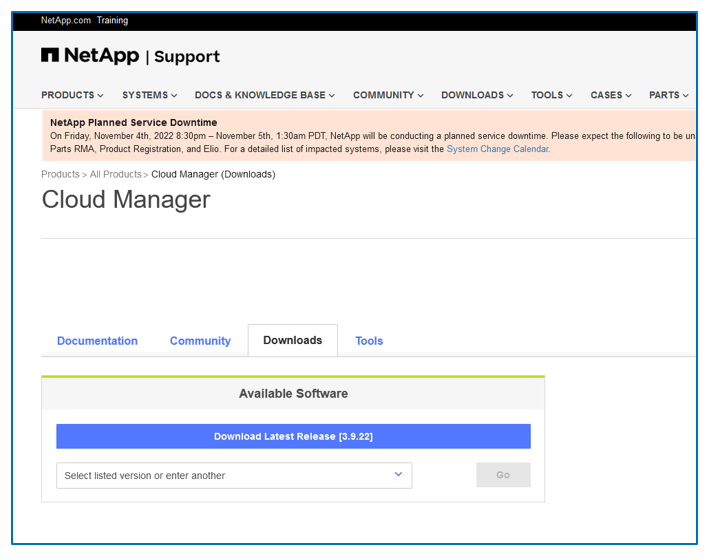Expand the Products menu
The image size is (712, 560).
pyautogui.click(x=72, y=95)
